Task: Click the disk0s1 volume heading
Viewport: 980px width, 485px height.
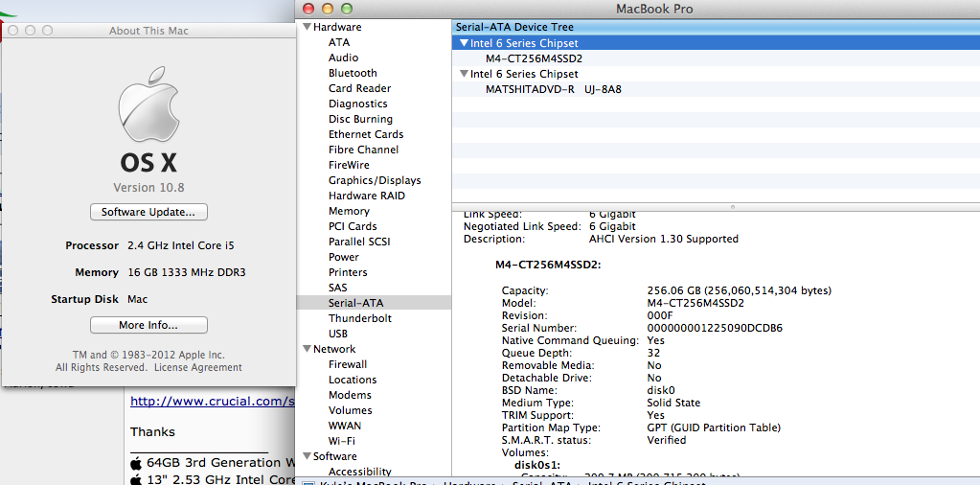Action: pyautogui.click(x=536, y=464)
